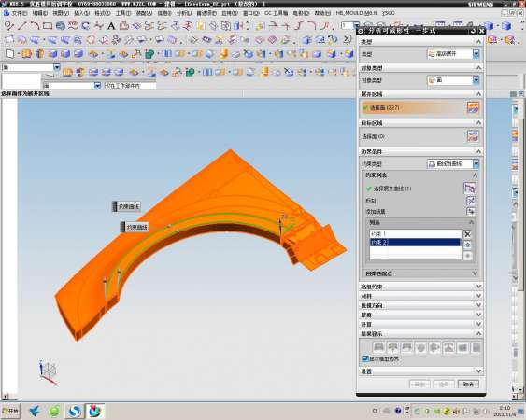
Task: Click the reverse direction icon
Action: point(471,201)
